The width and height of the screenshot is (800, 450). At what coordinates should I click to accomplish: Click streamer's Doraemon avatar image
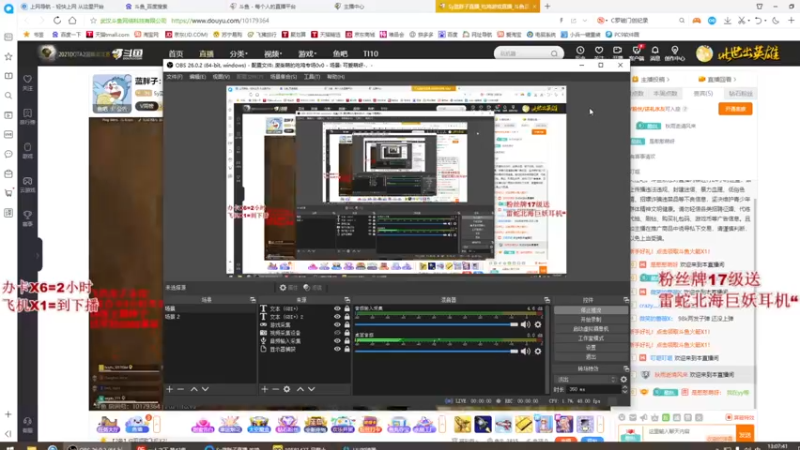pos(112,94)
